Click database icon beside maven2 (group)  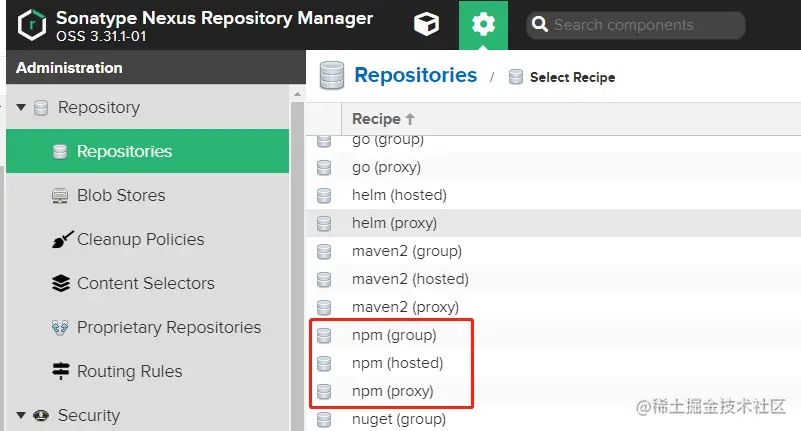pyautogui.click(x=324, y=252)
